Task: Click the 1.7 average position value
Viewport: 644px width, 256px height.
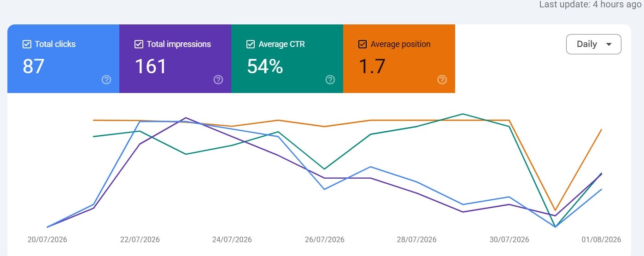Action: [x=372, y=67]
